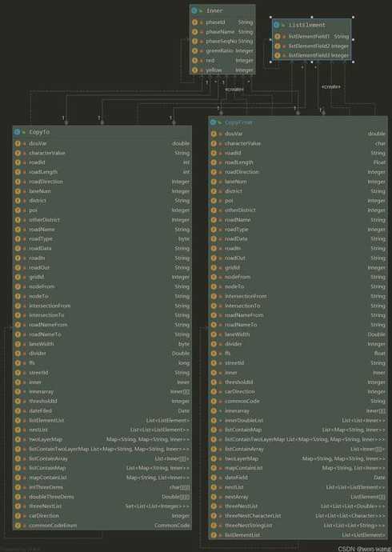Viewport: 392px width, 552px height.
Task: Click the «create» edge label below ListElement
Action: 330,86
